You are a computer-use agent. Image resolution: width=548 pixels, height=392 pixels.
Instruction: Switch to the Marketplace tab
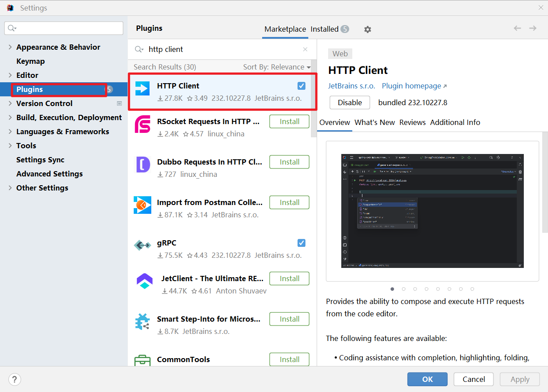(x=285, y=29)
